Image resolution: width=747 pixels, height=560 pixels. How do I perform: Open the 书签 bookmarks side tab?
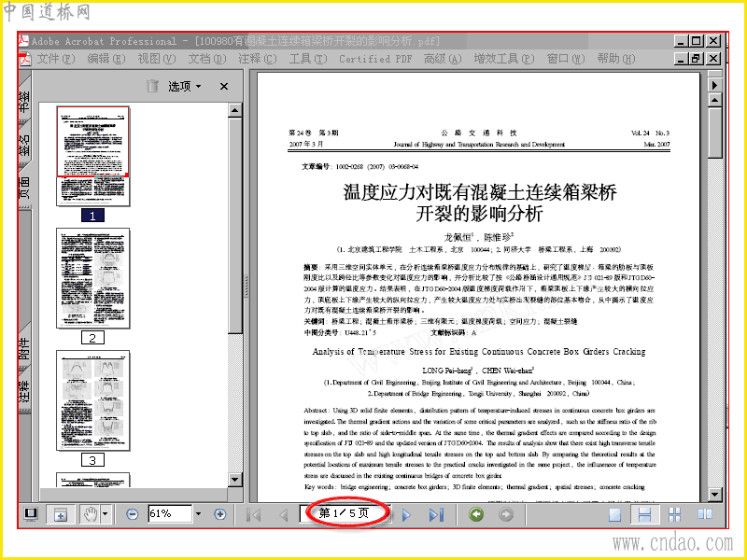coord(24,101)
